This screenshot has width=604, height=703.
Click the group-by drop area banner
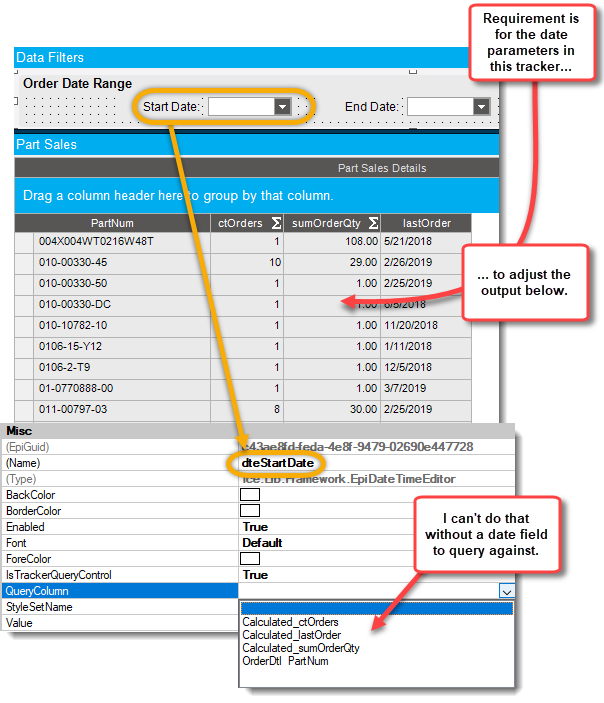(x=256, y=195)
